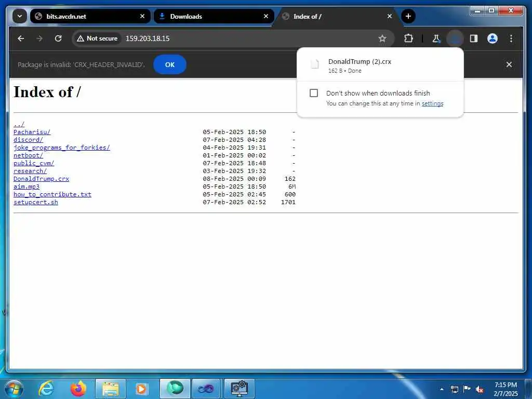The image size is (532, 399).
Task: Launch Firefox from the taskbar
Action: (78, 389)
